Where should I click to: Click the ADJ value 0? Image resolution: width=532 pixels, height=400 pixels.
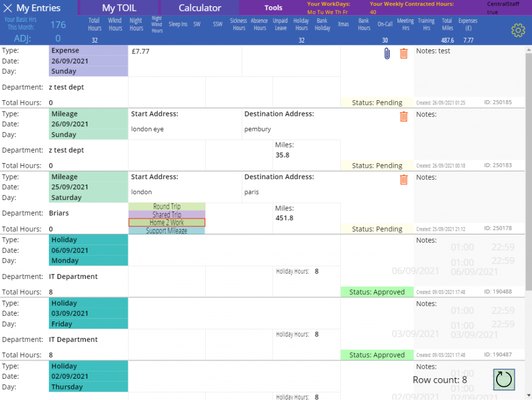(x=58, y=38)
